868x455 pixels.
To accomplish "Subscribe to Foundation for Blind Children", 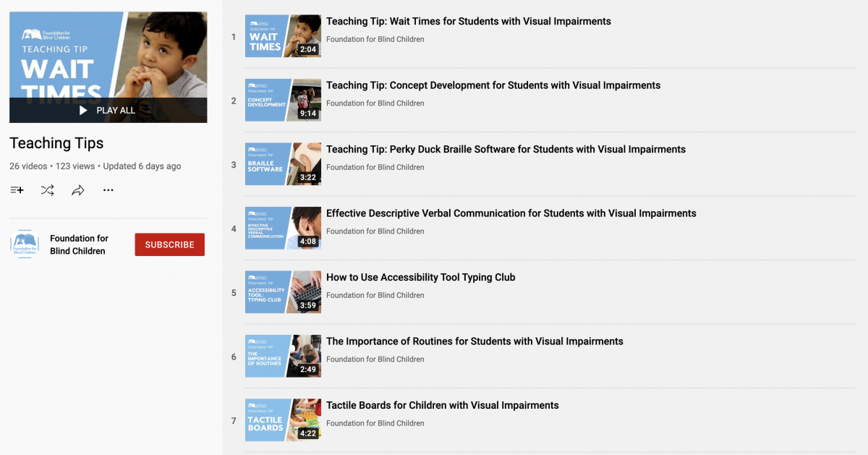I will tap(169, 244).
